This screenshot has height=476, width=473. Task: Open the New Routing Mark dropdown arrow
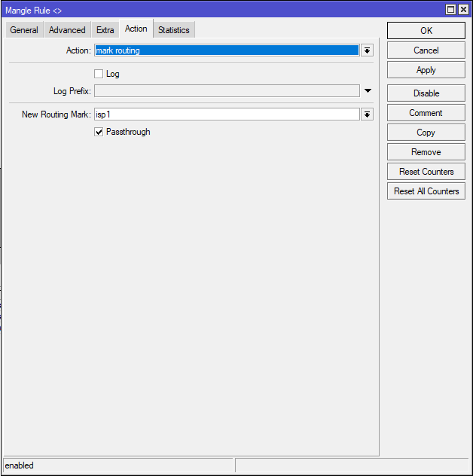[367, 114]
